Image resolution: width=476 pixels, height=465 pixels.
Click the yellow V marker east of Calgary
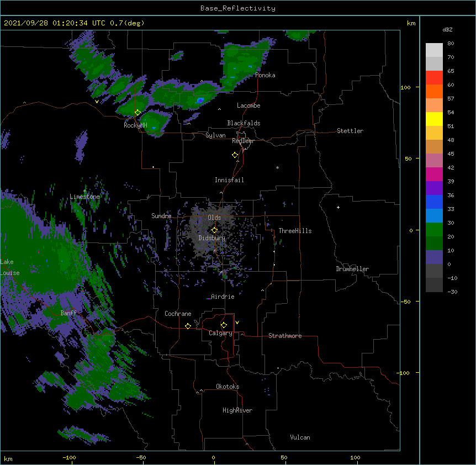point(237,323)
